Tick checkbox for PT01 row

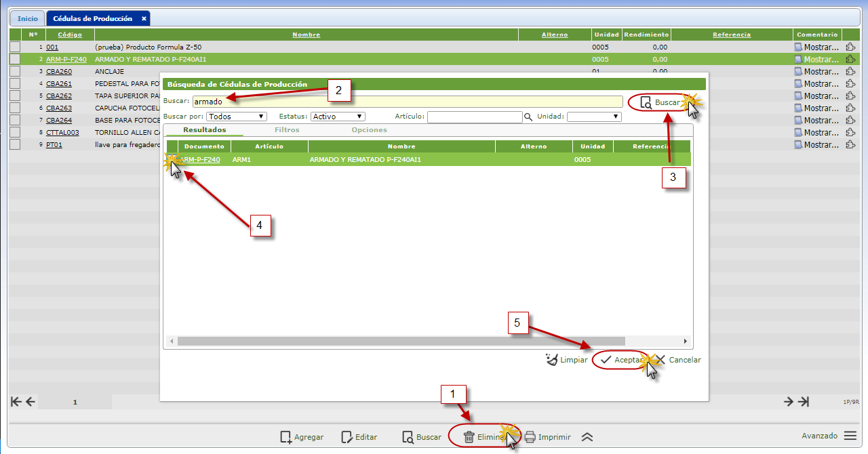(15, 145)
